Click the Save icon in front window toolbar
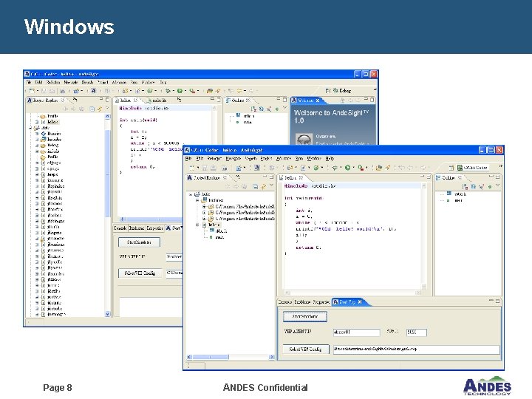Image resolution: width=532 pixels, height=399 pixels. pos(205,168)
